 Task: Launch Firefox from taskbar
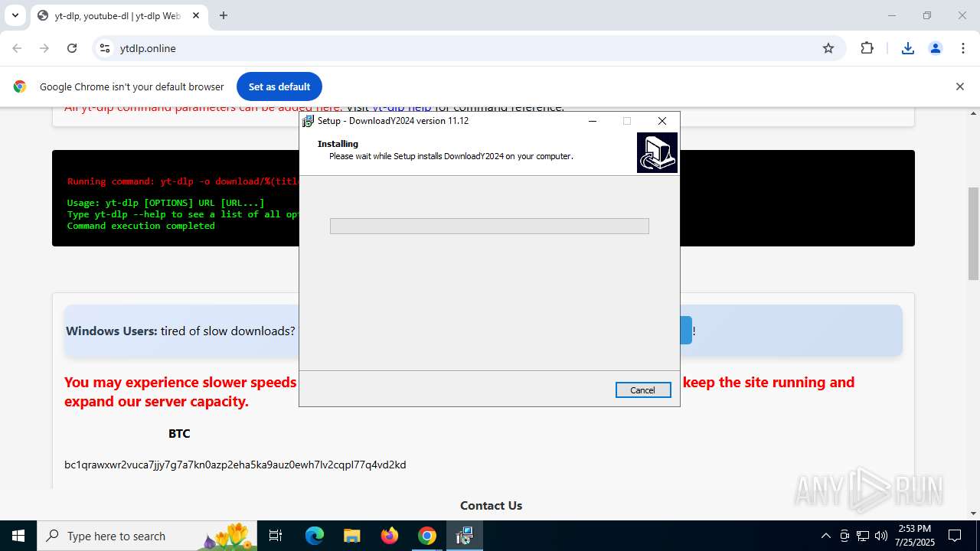click(389, 536)
